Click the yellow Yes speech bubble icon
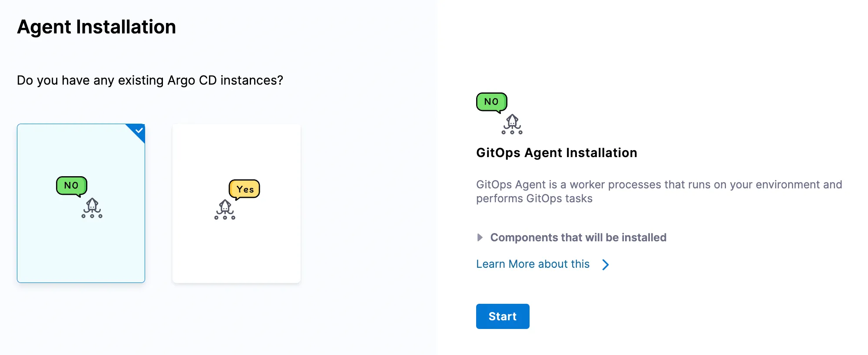Viewport: 868px width, 355px height. [x=245, y=189]
